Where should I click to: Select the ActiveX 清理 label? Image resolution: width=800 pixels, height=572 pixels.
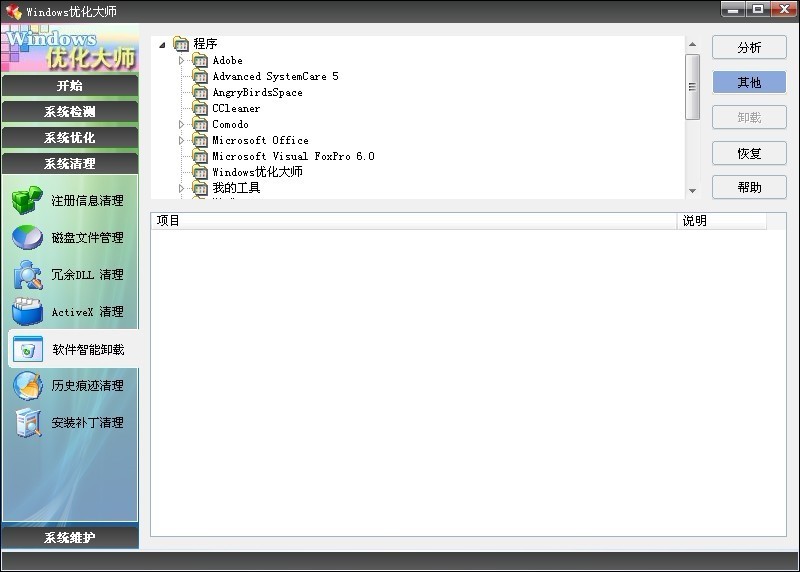coord(87,312)
